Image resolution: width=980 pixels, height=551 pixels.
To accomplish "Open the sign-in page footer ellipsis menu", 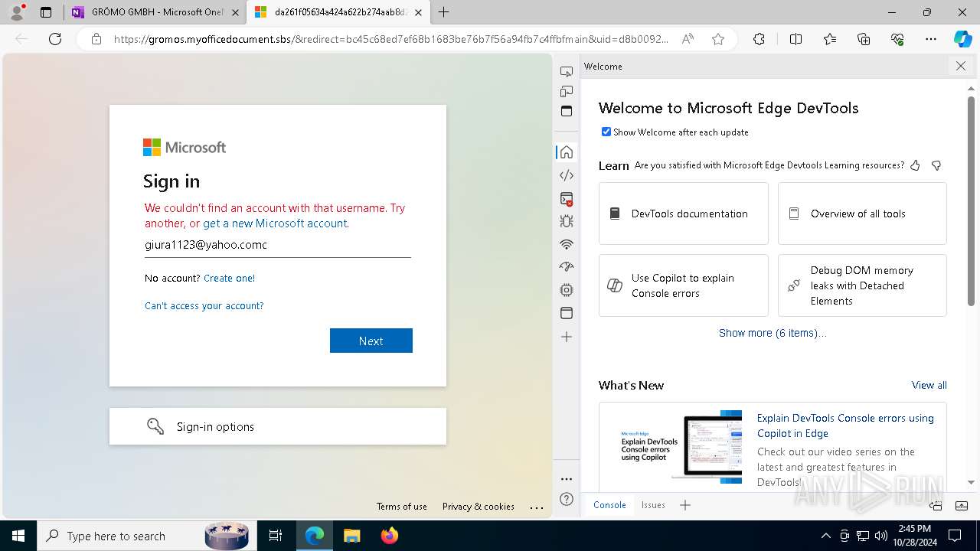I will tap(537, 507).
